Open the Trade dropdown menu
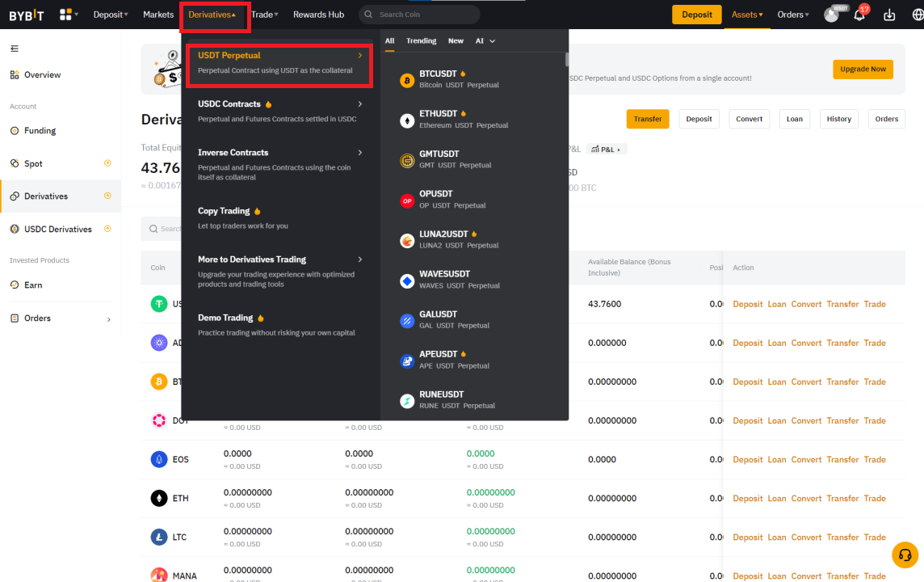This screenshot has width=924, height=582. tap(265, 15)
